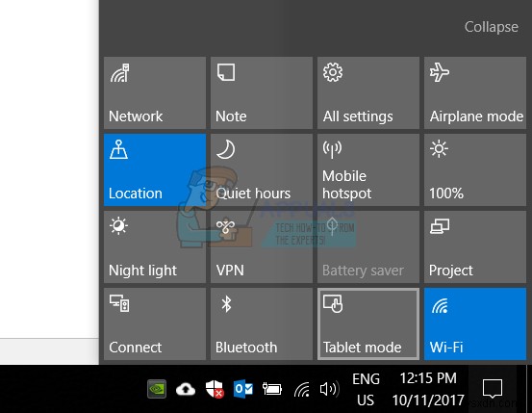Toggle the Battery saver tile
Image resolution: width=532 pixels, height=413 pixels.
tap(368, 246)
